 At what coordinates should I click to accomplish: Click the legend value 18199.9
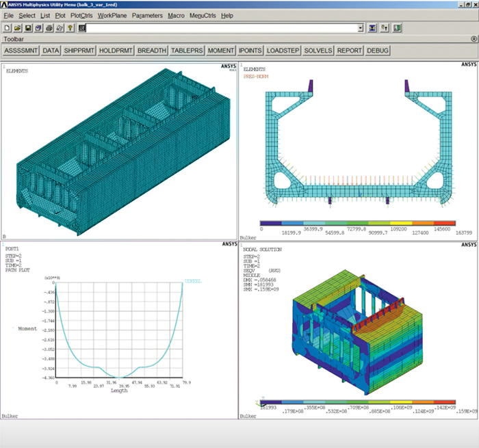click(x=291, y=233)
